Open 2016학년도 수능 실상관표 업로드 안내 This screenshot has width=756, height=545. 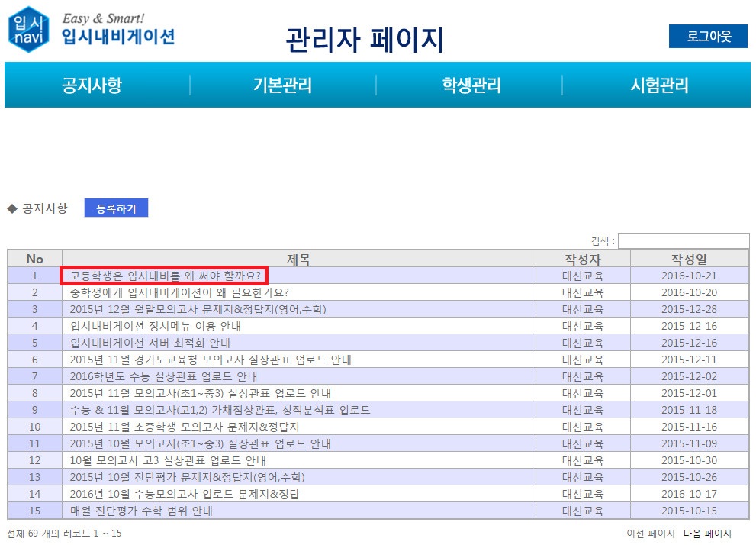tap(163, 376)
